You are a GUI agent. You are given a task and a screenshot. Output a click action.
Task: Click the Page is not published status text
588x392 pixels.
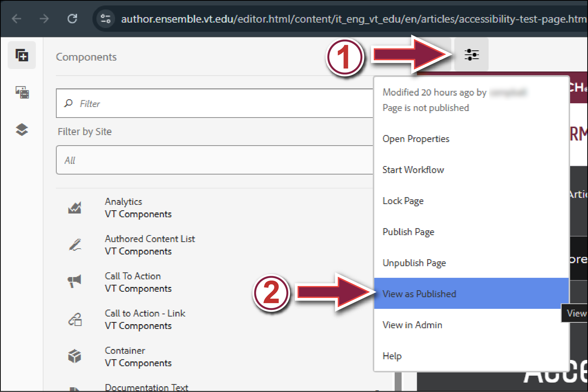click(426, 108)
